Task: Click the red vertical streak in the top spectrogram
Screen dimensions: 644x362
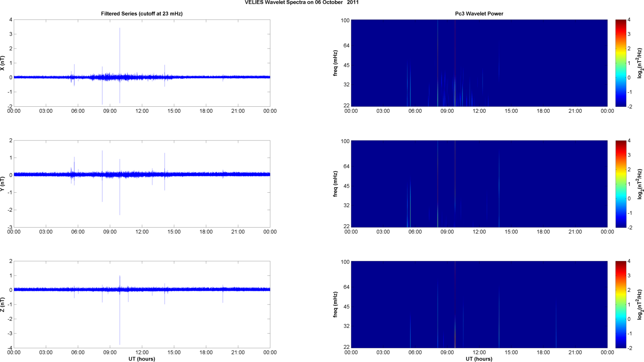Action: click(455, 63)
